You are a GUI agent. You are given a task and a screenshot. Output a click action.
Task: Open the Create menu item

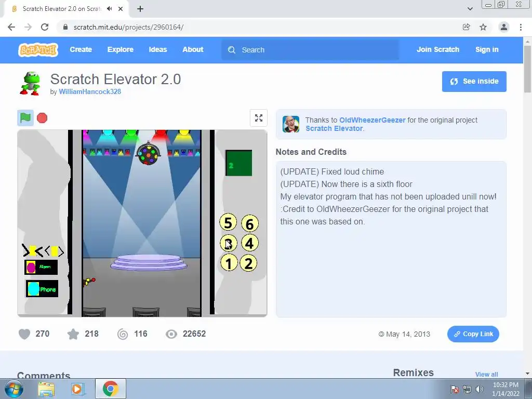(x=81, y=49)
